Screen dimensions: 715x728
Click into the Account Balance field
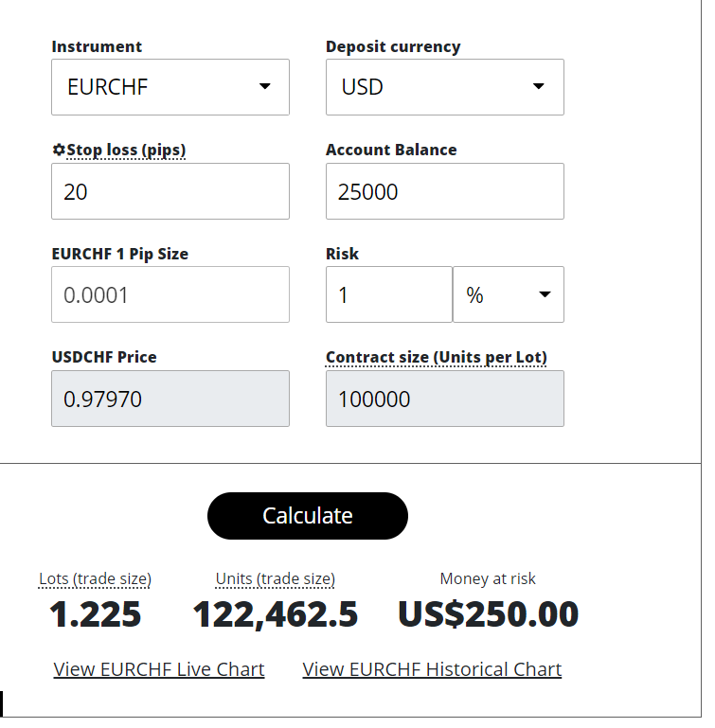pyautogui.click(x=444, y=191)
